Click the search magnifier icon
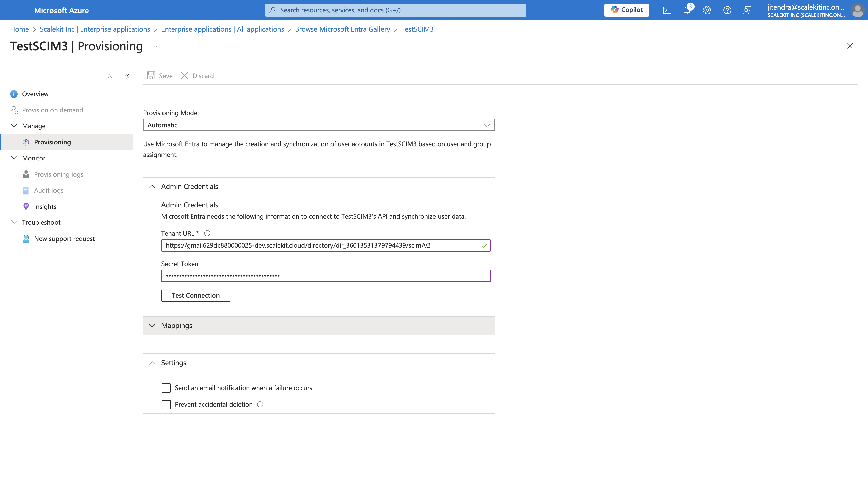Screen dimensions: 868x482 (x=273, y=10)
